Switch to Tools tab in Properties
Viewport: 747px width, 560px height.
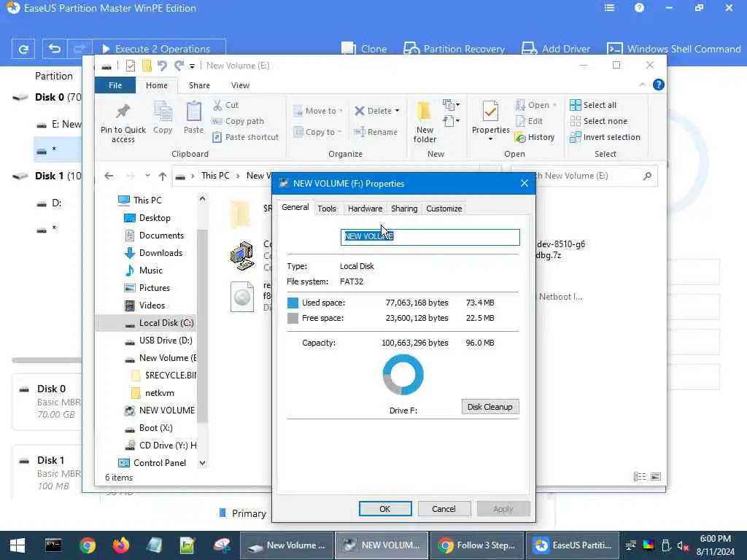tap(326, 209)
